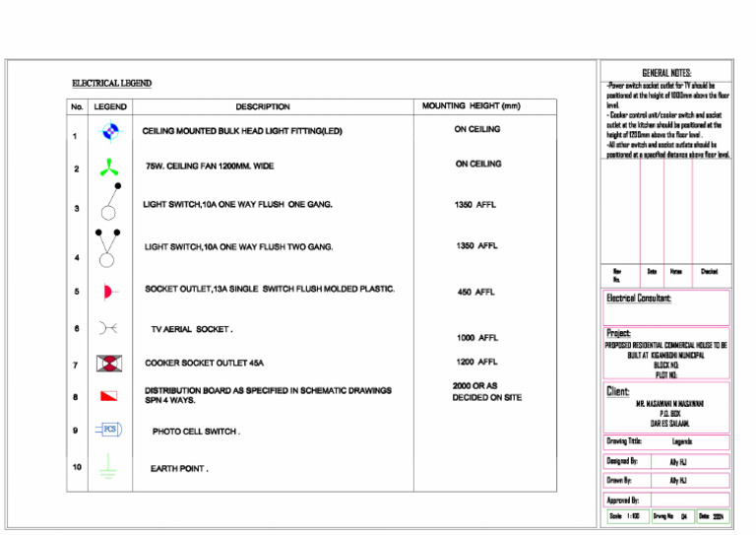756x535 pixels.
Task: Click the No. column header
Action: click(77, 106)
